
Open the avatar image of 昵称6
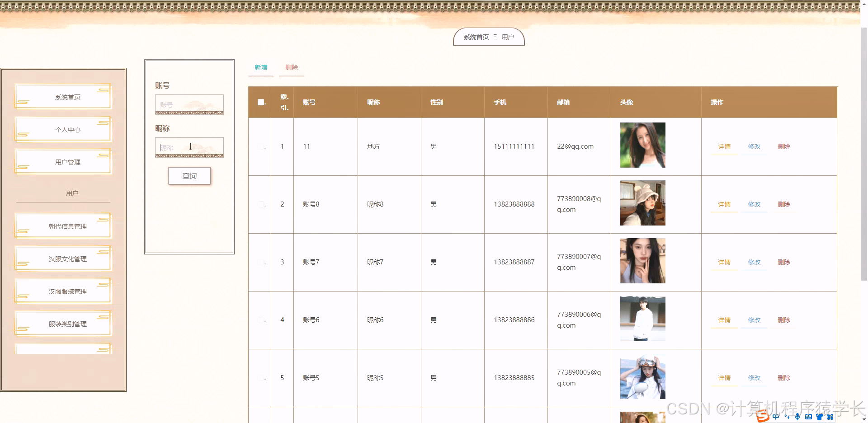pyautogui.click(x=643, y=319)
